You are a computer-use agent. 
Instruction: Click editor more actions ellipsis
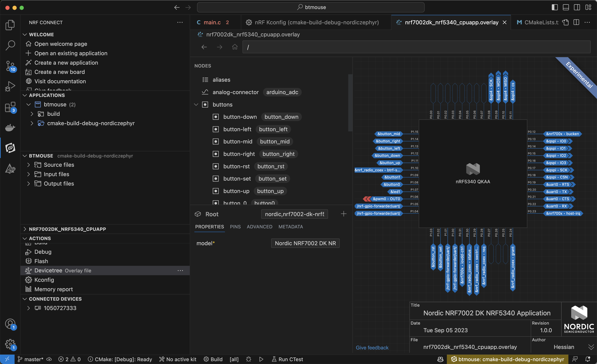pyautogui.click(x=587, y=22)
